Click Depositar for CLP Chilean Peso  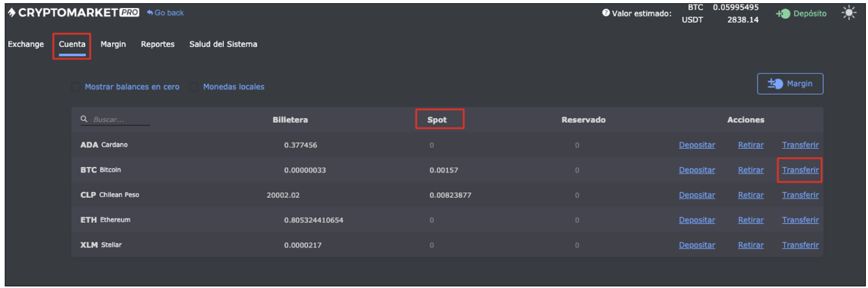coord(697,195)
